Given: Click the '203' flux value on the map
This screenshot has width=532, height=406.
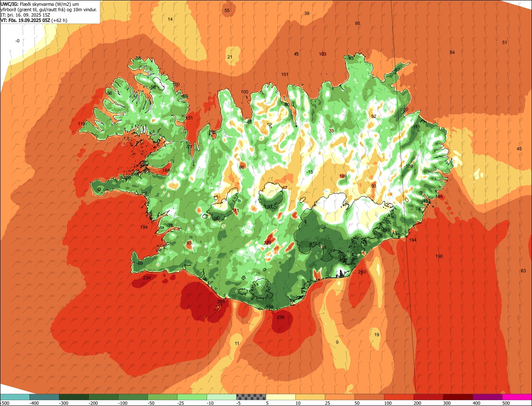Looking at the screenshot, I should tap(362, 272).
